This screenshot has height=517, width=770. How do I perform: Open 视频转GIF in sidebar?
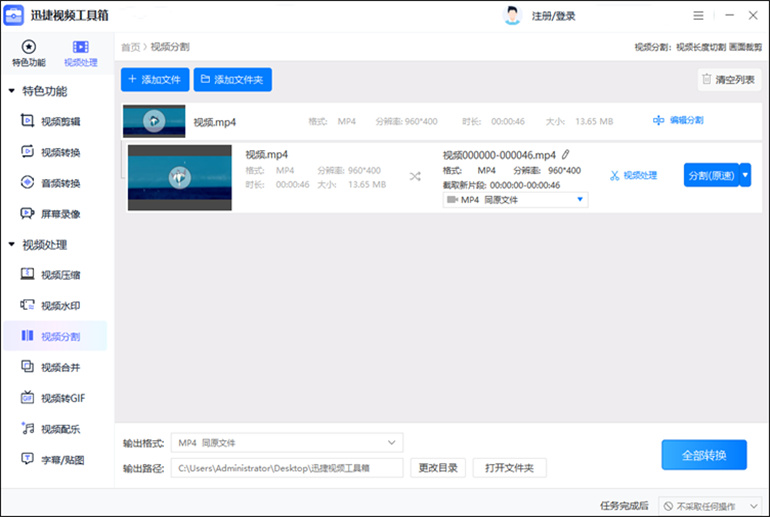pos(53,398)
